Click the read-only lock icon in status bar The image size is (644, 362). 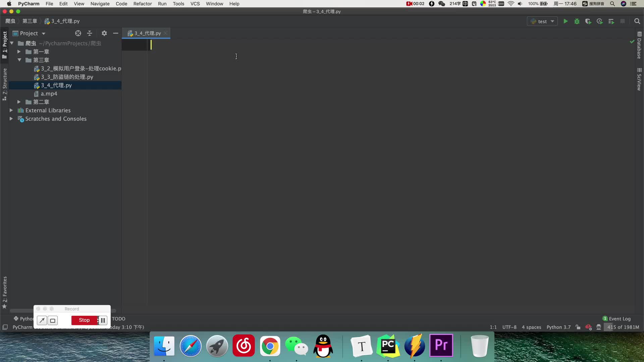pyautogui.click(x=578, y=327)
